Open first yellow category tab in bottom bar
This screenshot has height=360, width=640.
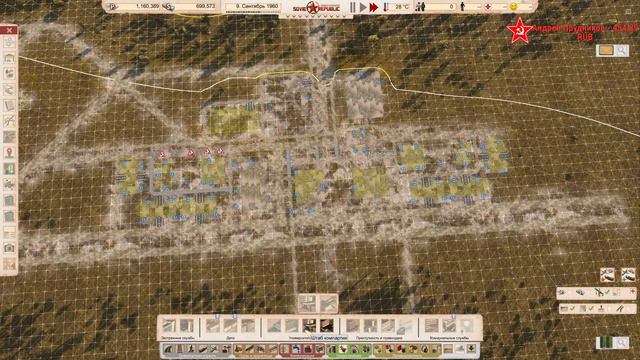point(378,349)
